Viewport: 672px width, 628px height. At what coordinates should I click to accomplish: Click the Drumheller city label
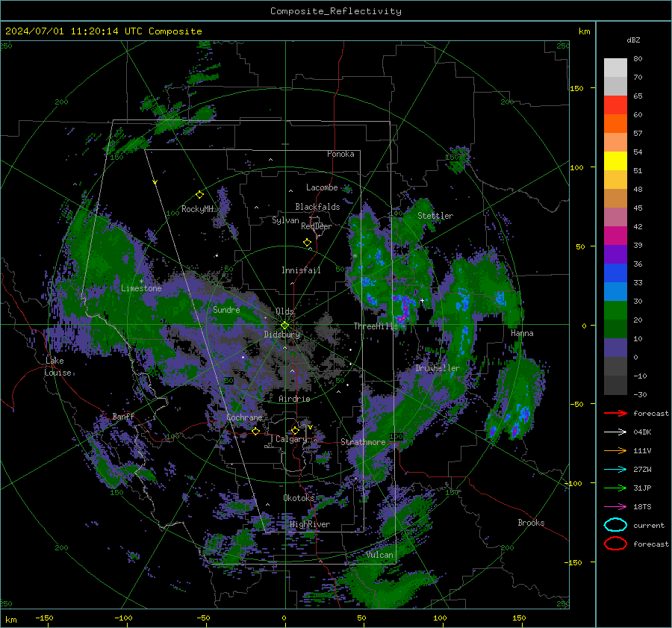[x=437, y=368]
